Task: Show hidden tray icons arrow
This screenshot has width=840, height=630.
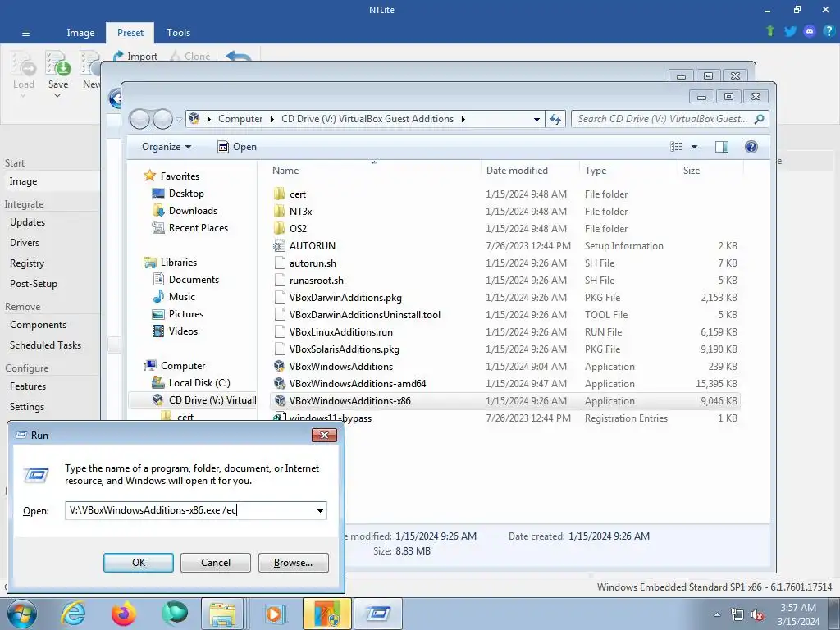Action: point(717,615)
